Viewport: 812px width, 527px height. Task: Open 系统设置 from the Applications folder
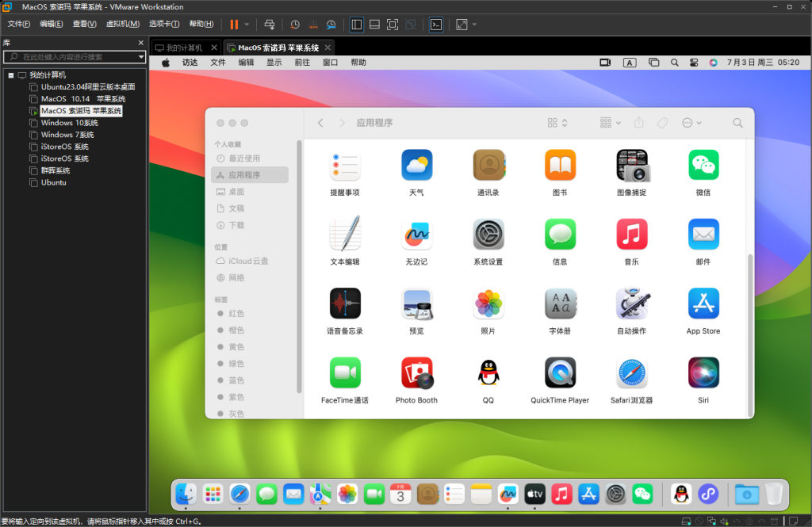488,235
